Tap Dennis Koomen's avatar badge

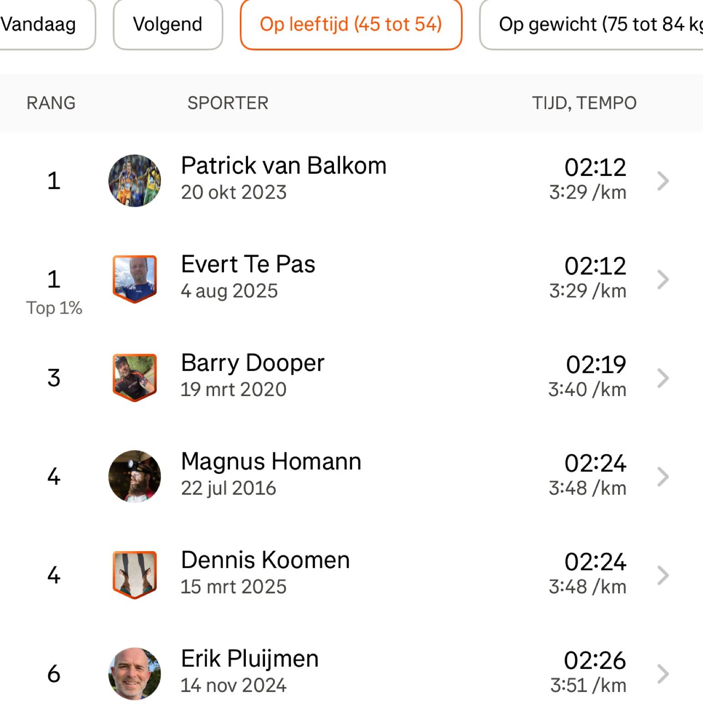(135, 575)
